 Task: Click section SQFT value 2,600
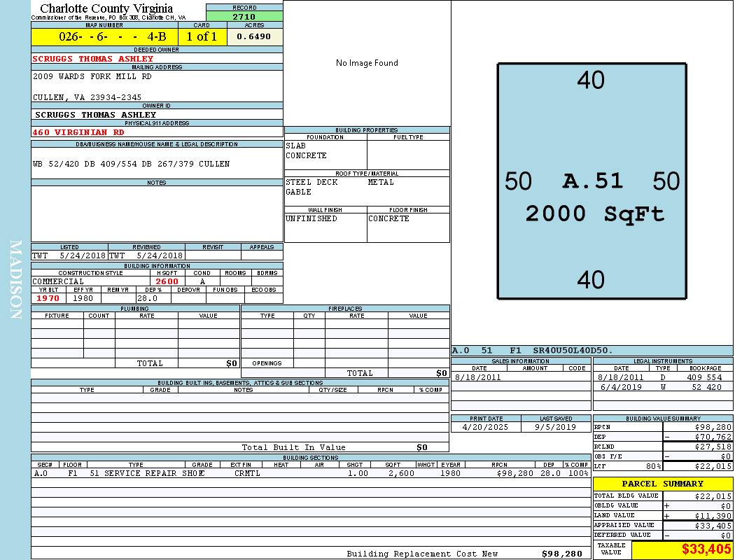(401, 473)
